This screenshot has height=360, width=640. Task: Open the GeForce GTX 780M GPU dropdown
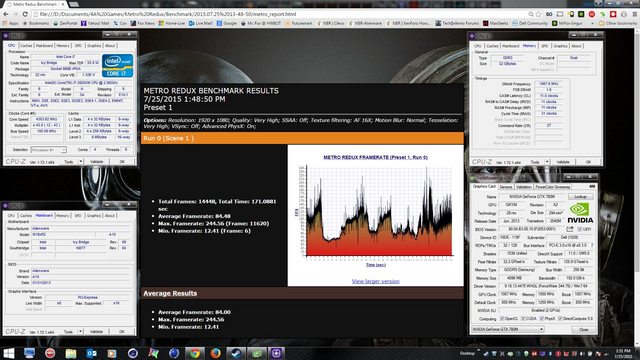[x=508, y=329]
